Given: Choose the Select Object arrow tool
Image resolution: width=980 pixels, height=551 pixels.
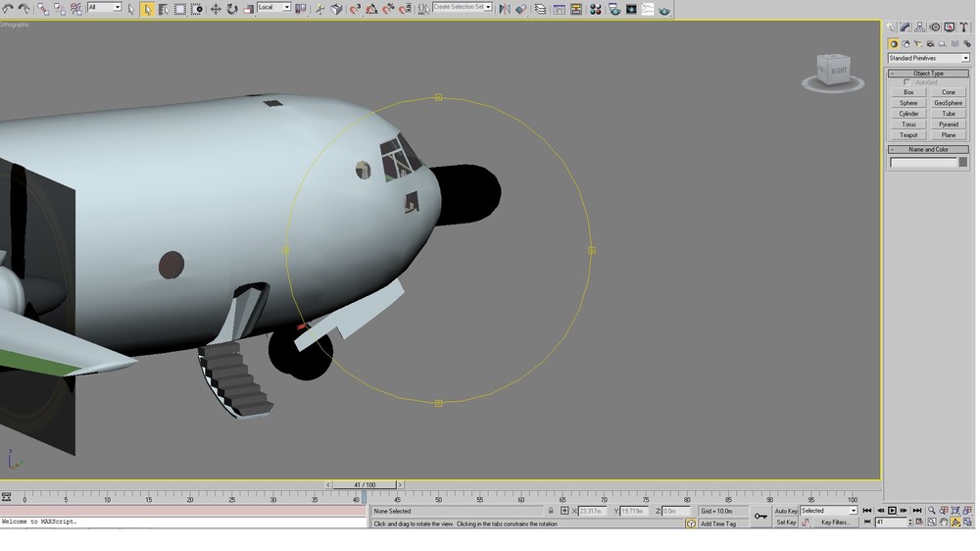Looking at the screenshot, I should [x=131, y=10].
